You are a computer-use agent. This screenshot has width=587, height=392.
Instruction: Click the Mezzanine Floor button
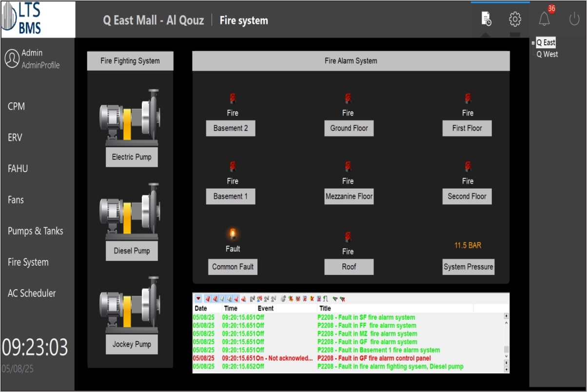pos(349,196)
